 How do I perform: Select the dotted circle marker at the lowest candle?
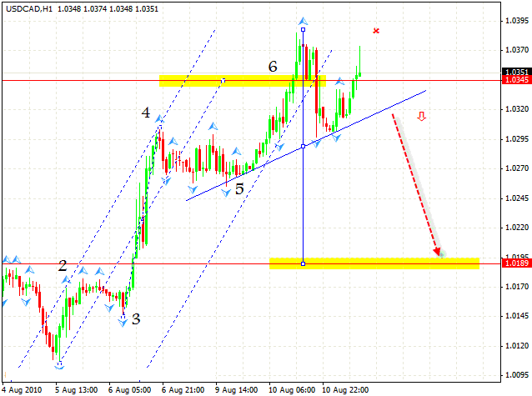pos(59,365)
